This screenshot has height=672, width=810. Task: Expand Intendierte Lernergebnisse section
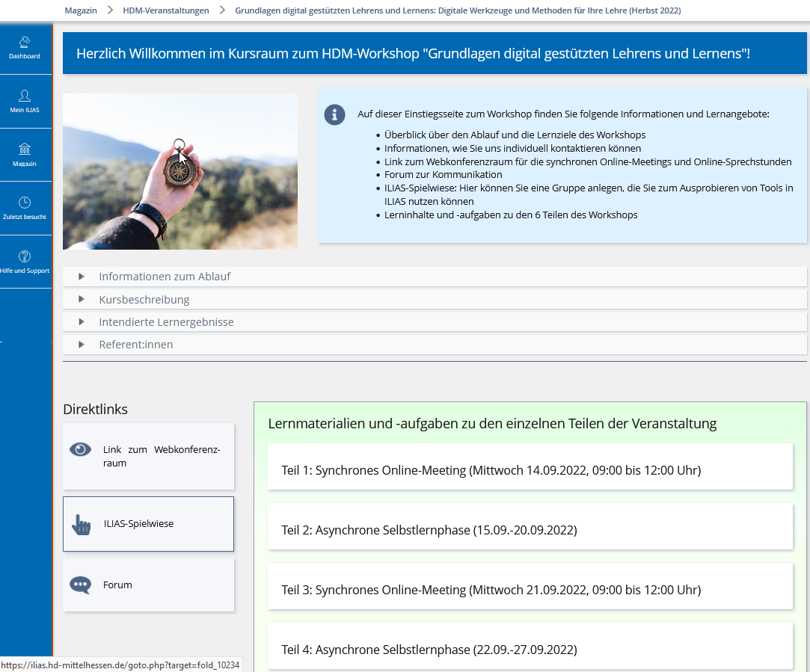(x=166, y=322)
